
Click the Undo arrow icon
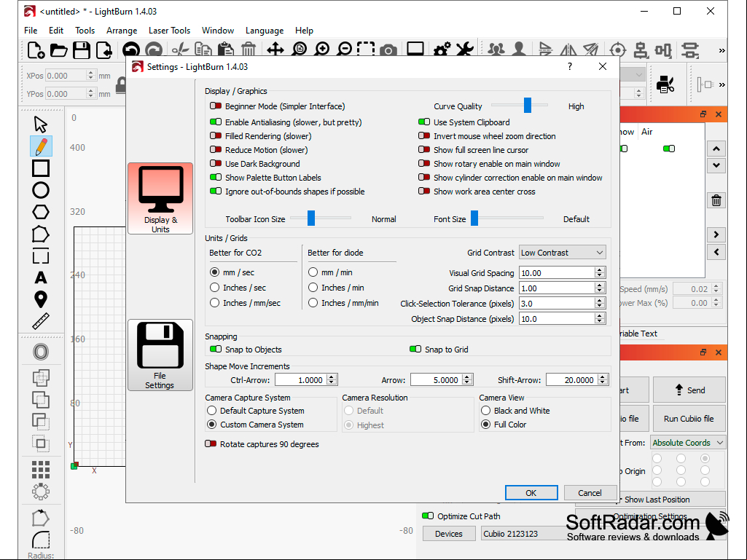click(x=131, y=50)
